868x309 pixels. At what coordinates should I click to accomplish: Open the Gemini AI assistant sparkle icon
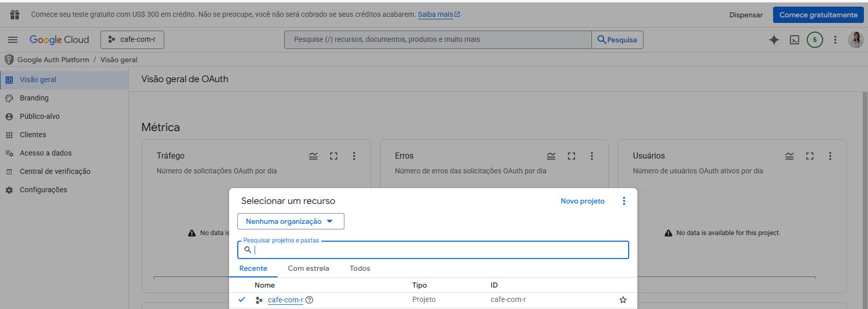pyautogui.click(x=774, y=40)
